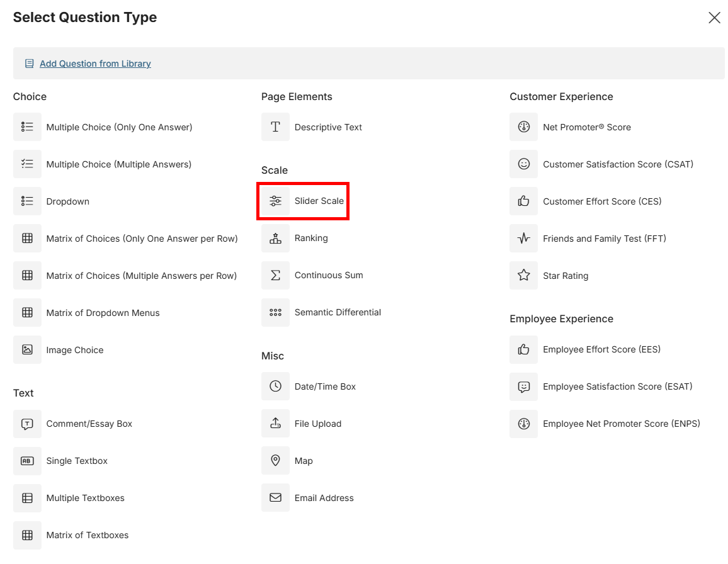The image size is (728, 564).
Task: Select 'Matrix of Choices (Multiple Answers per Row)' text
Action: pyautogui.click(x=142, y=276)
